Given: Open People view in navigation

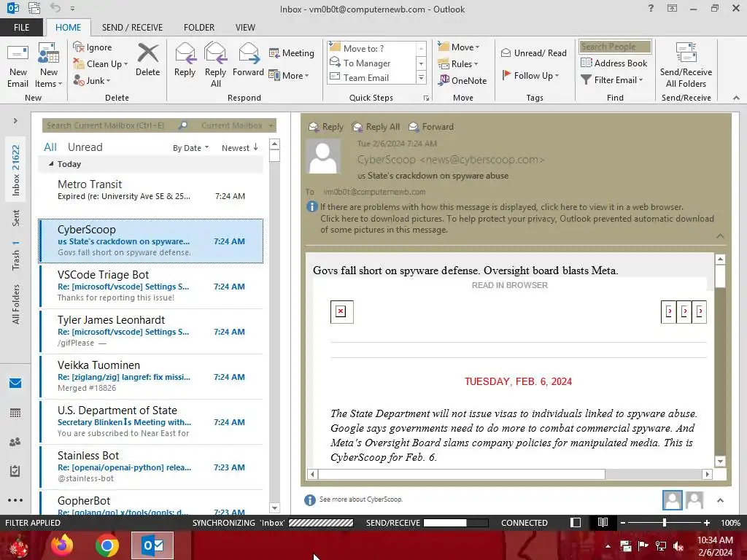Looking at the screenshot, I should [15, 442].
